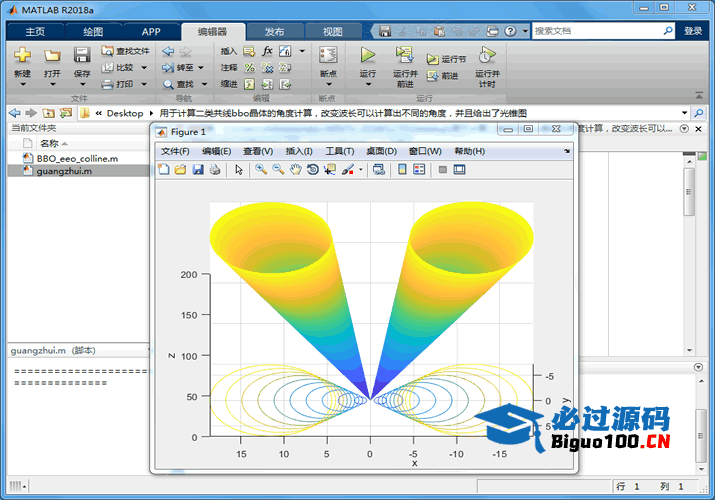Image resolution: width=715 pixels, height=500 pixels.
Task: Activate the Pan hand tool
Action: pos(295,170)
